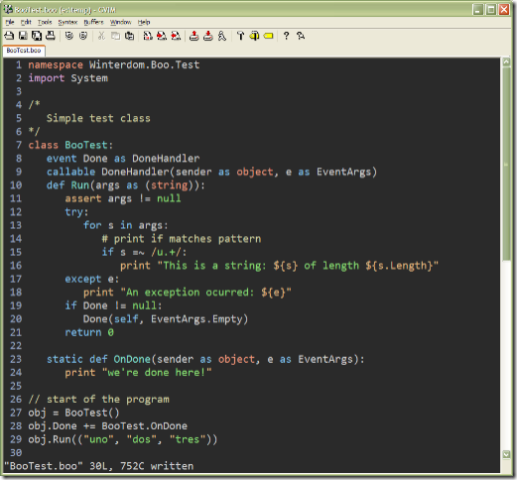Print the buffer using the printer icon
Screen dimensions: 517x480
50,36
